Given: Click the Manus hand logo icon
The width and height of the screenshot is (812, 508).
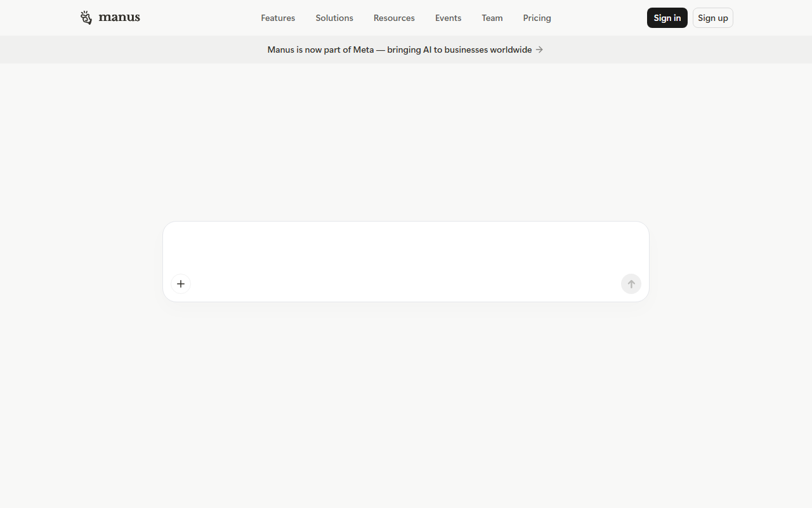Looking at the screenshot, I should [x=86, y=18].
